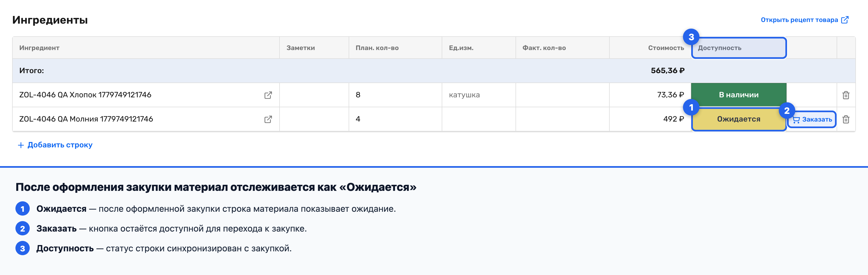The width and height of the screenshot is (868, 275).
Task: Click the planned quantity 4 cell
Action: tap(395, 119)
